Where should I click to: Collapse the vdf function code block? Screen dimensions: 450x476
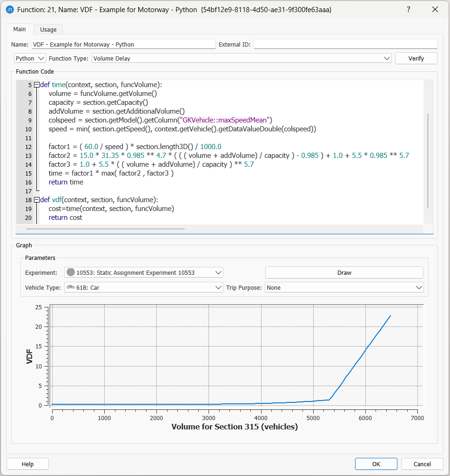click(x=36, y=199)
